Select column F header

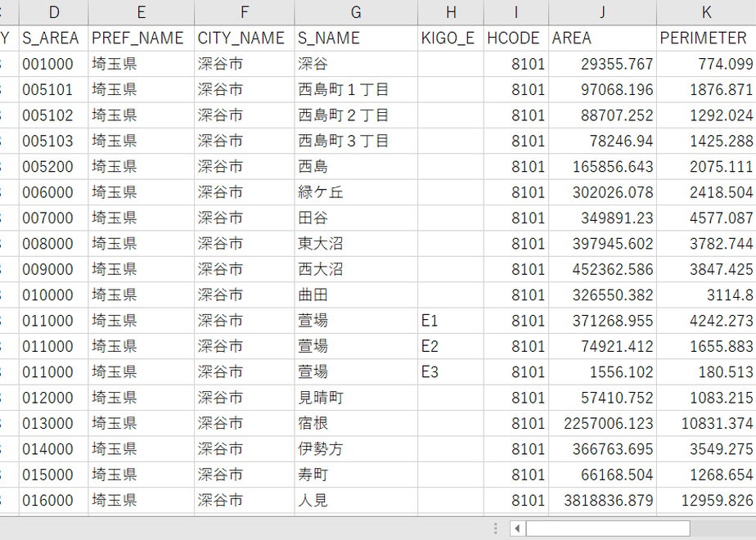(x=245, y=12)
